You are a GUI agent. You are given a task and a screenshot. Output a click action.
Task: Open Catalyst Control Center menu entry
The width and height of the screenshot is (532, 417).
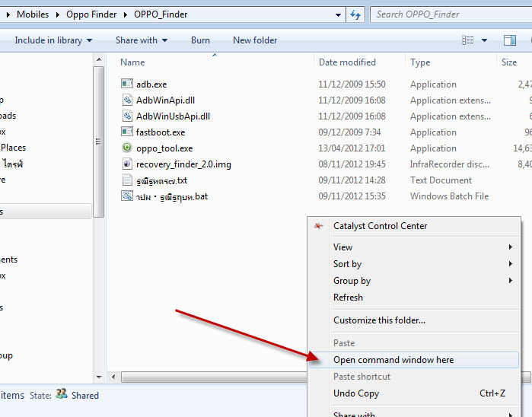[380, 226]
